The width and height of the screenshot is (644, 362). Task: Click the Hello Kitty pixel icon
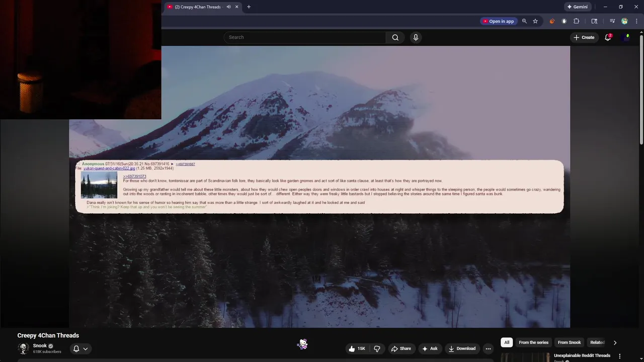(x=302, y=344)
